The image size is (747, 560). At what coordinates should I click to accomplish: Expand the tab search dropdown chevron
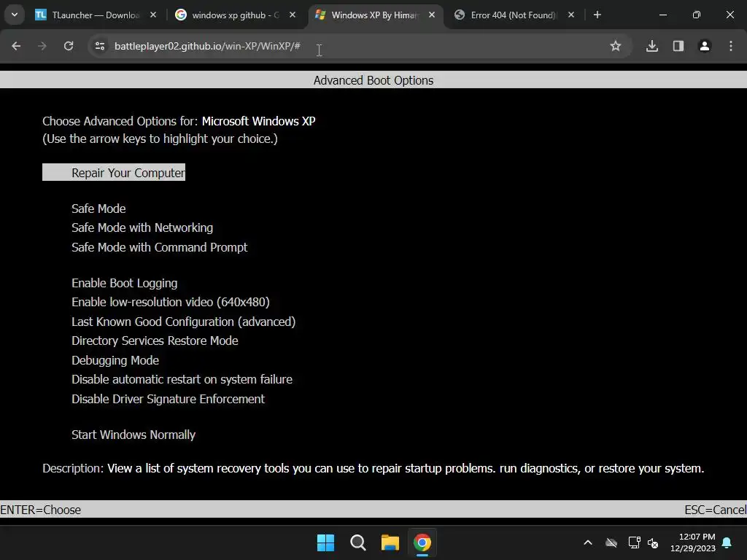point(15,15)
